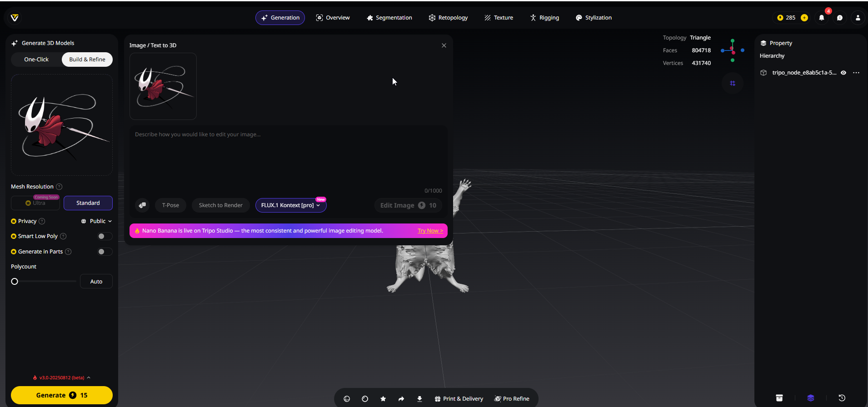
Task: Click the cube icon beside tripo_node
Action: tap(763, 73)
